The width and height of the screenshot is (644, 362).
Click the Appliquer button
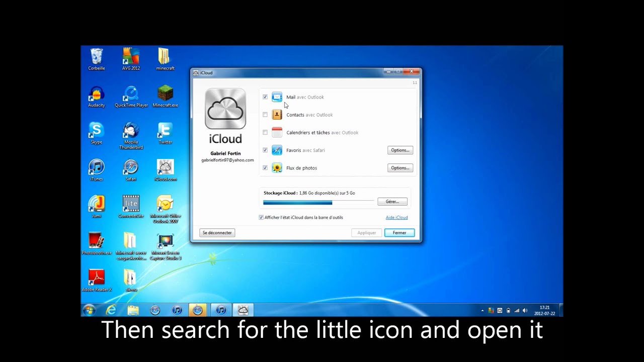367,233
